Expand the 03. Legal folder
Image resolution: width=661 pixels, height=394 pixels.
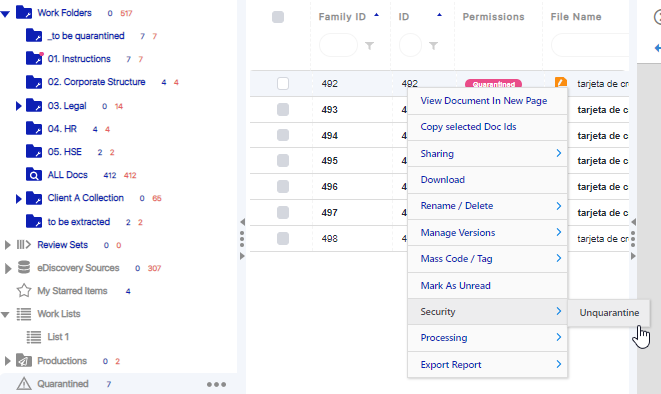(19, 106)
